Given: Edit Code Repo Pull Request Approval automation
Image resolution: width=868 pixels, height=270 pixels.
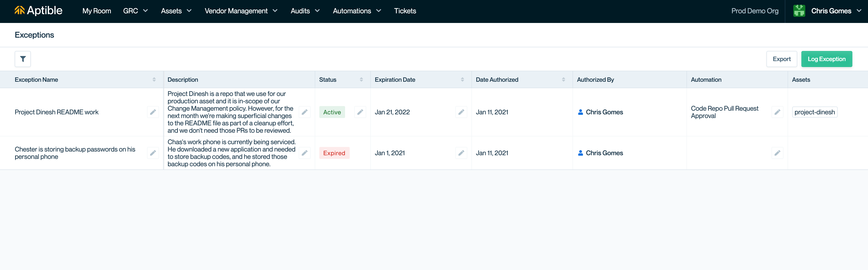Looking at the screenshot, I should 777,112.
